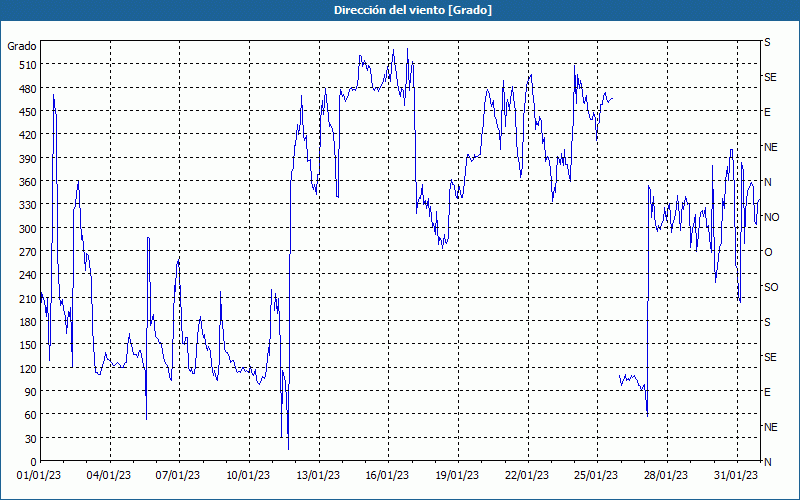Image resolution: width=800 pixels, height=500 pixels.
Task: Click the 180 y-axis tick label
Action: tap(29, 322)
